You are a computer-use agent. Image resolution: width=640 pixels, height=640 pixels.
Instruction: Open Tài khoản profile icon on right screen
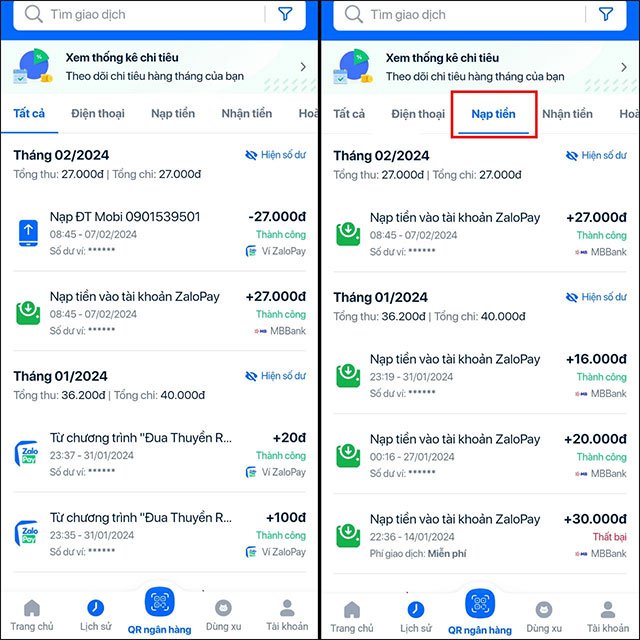tap(608, 610)
